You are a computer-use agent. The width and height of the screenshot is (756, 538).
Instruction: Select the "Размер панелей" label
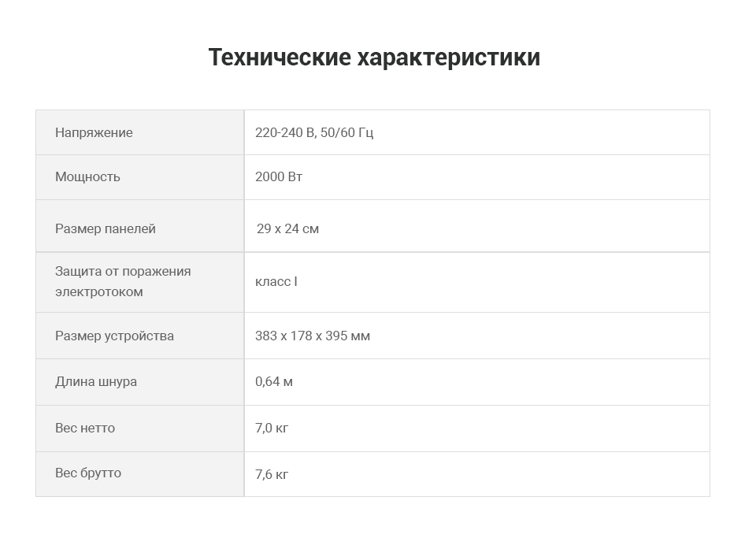106,228
